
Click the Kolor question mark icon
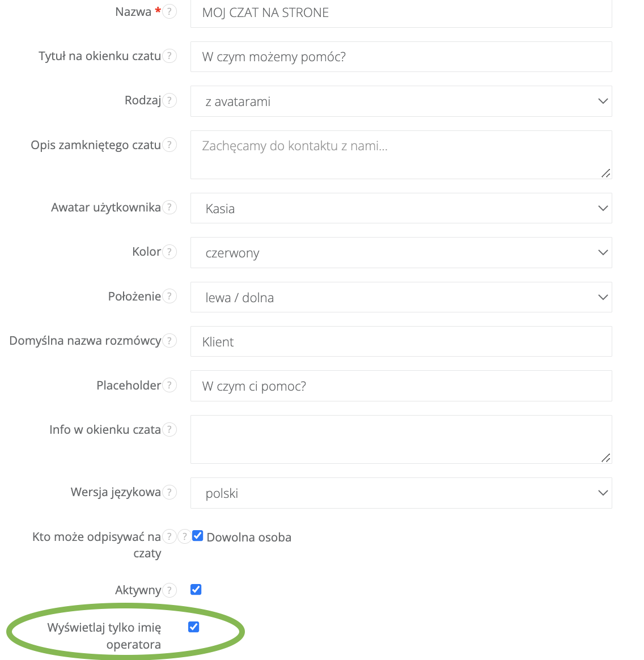click(x=169, y=252)
